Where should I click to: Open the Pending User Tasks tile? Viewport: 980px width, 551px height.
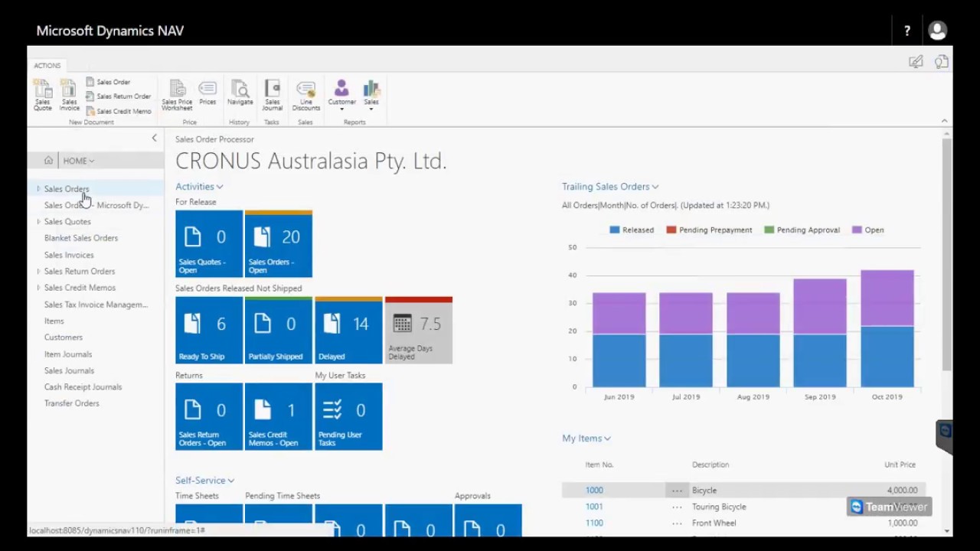(348, 416)
